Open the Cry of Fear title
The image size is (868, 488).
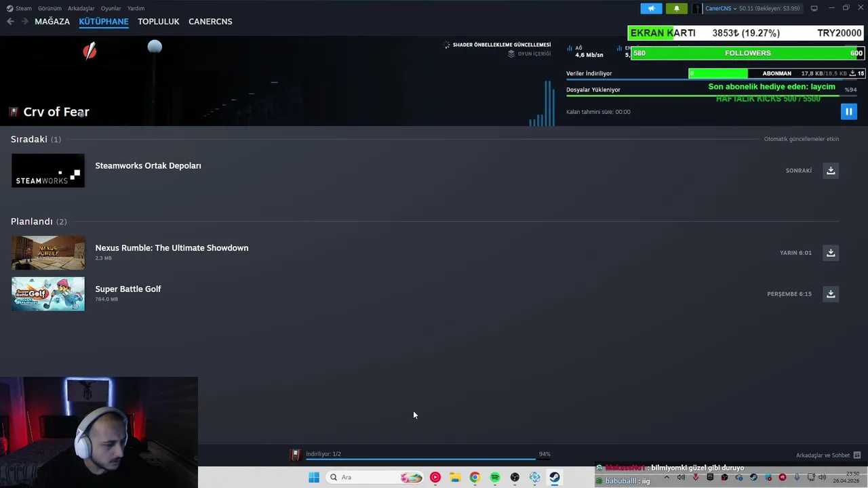pyautogui.click(x=56, y=112)
